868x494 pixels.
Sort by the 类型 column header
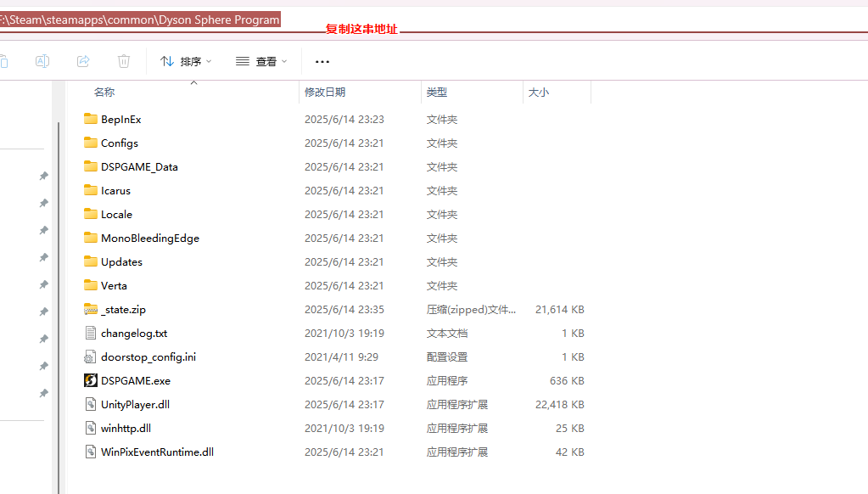click(437, 92)
